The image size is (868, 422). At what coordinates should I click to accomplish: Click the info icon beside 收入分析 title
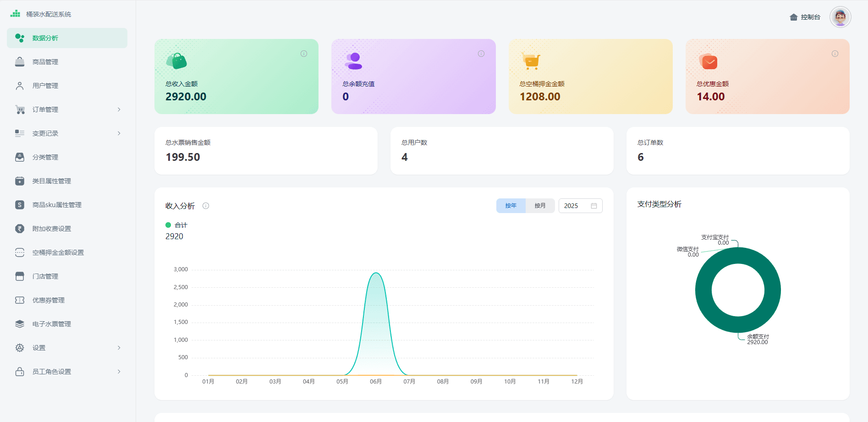(206, 206)
